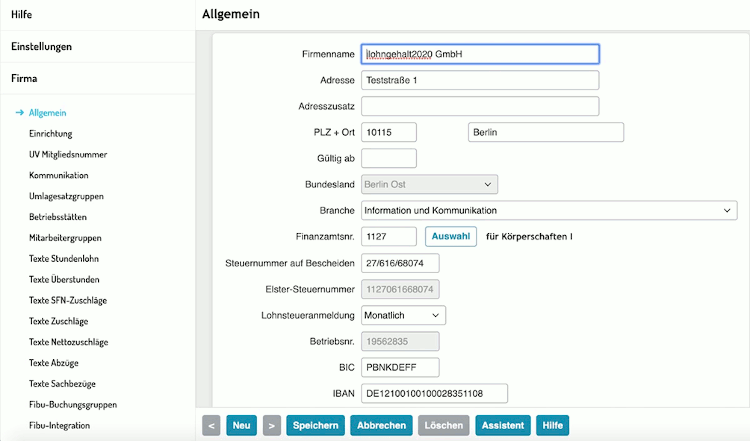Click the Elster-Steuernummer field
This screenshot has height=441, width=750.
[x=400, y=289]
